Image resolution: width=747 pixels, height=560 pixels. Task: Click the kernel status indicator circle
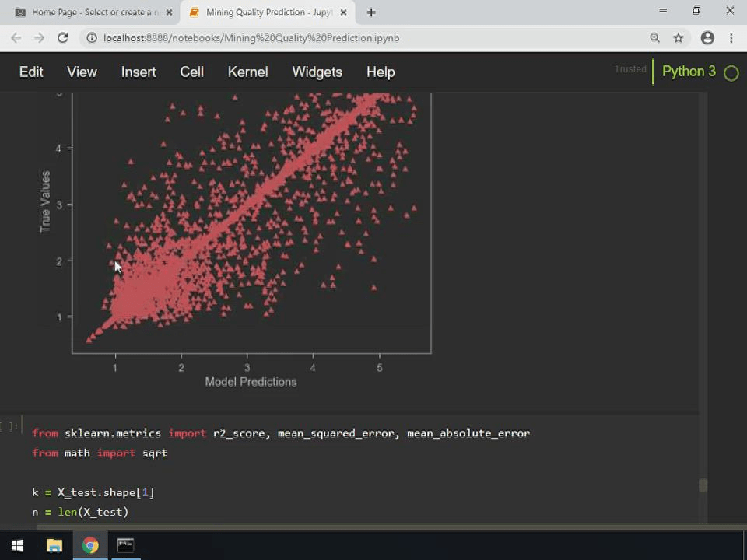[731, 72]
